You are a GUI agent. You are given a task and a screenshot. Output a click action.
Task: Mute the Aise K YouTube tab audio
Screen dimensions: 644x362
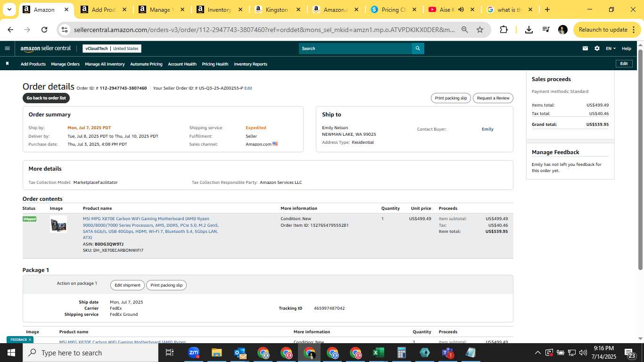[461, 9]
